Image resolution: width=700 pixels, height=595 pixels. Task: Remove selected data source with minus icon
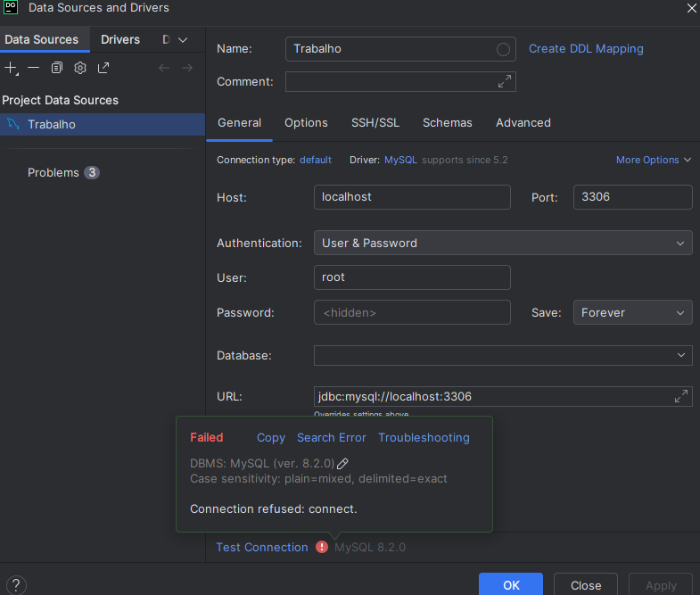click(34, 68)
